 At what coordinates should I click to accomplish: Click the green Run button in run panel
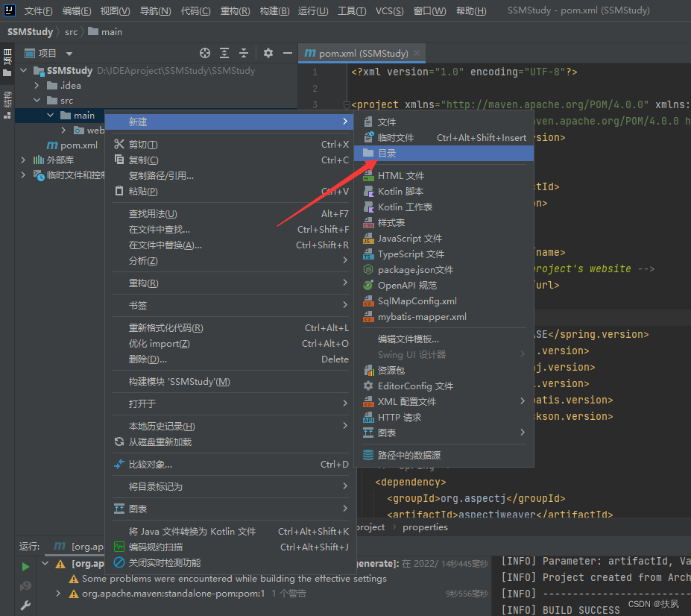coord(25,566)
